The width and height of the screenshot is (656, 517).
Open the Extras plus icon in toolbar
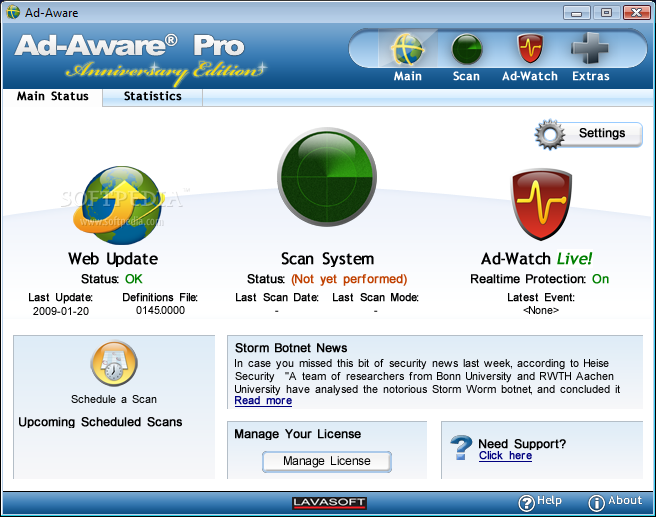pyautogui.click(x=589, y=48)
